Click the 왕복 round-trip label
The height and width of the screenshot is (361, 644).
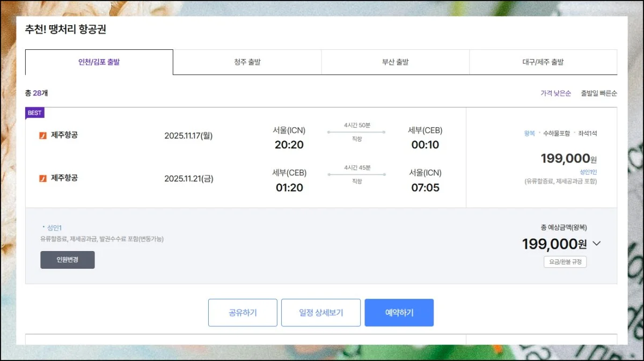click(x=529, y=134)
